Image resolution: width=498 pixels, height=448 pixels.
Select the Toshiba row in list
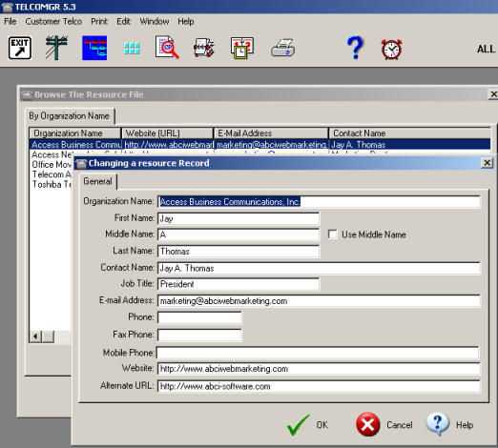point(52,184)
